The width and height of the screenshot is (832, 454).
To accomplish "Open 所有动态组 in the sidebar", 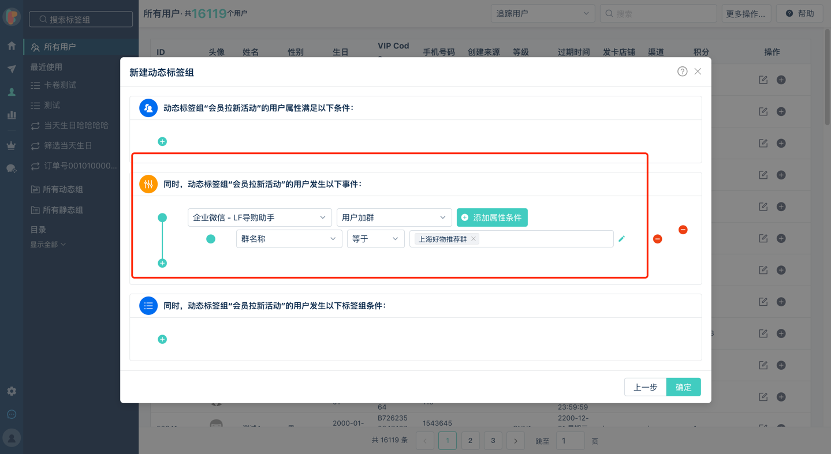I will (x=62, y=189).
